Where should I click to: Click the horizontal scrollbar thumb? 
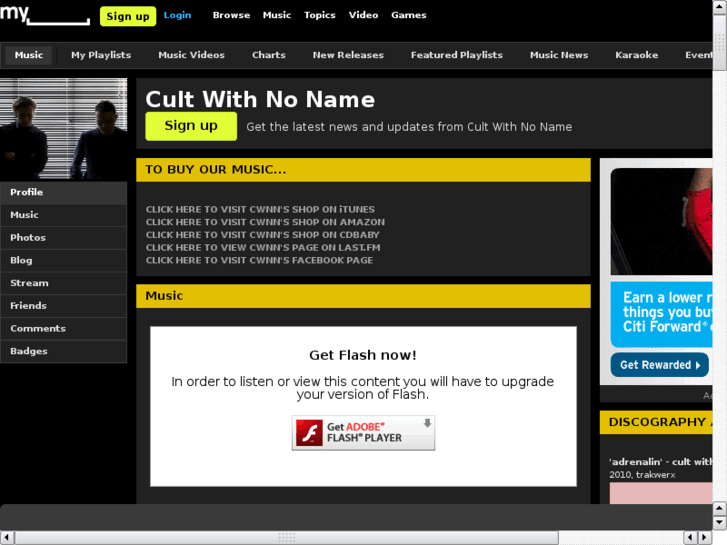click(x=287, y=538)
